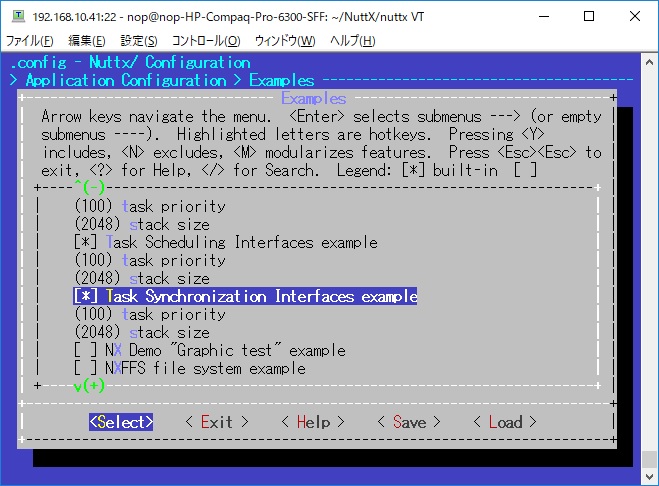Open the ファイル(F) menu
Viewport: 659px width, 486px height.
click(x=29, y=41)
